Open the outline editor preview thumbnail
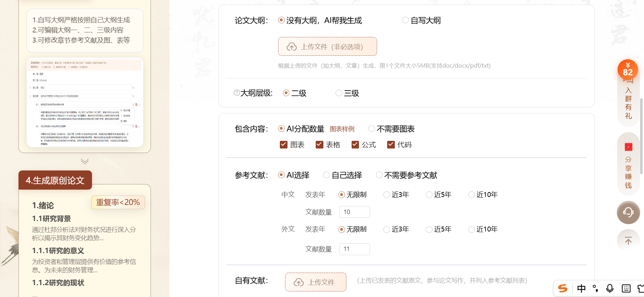This screenshot has width=644, height=297. point(85,102)
